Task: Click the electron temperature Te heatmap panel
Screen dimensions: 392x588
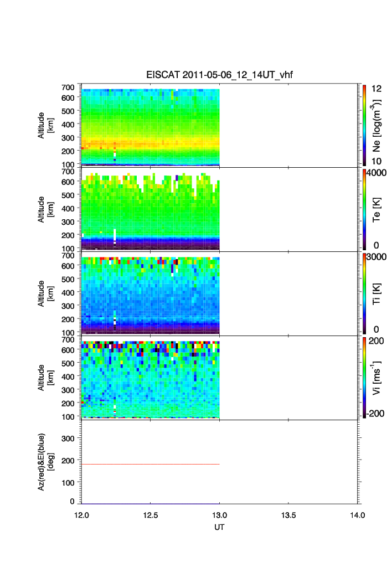Action: (x=151, y=212)
